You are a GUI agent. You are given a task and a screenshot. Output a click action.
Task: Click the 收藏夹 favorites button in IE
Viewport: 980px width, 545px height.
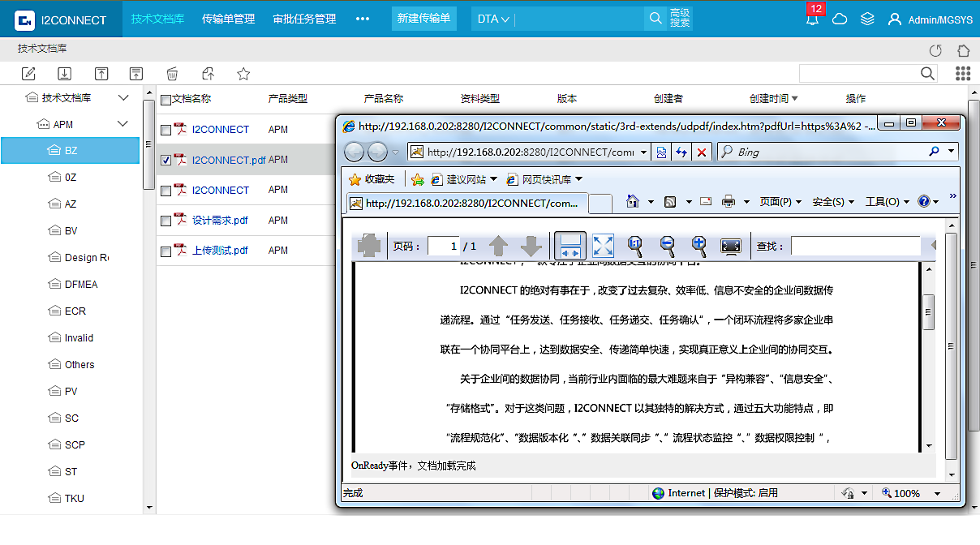372,179
